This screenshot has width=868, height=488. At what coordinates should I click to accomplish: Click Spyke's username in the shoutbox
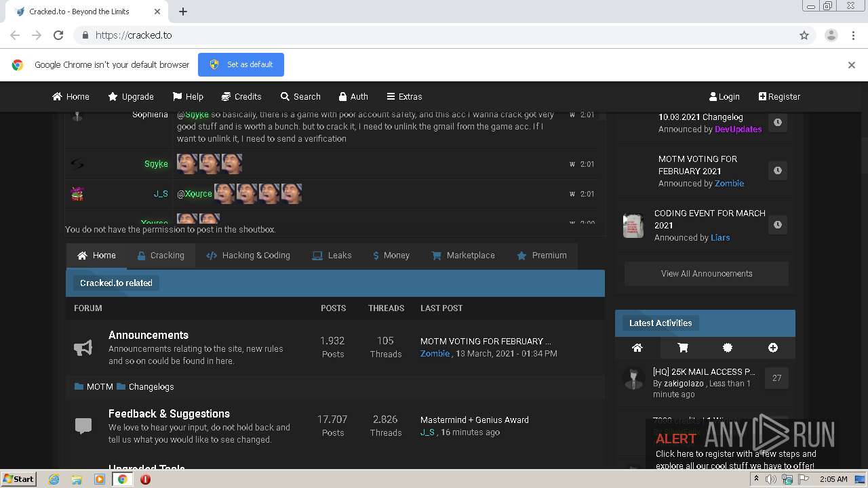[156, 164]
